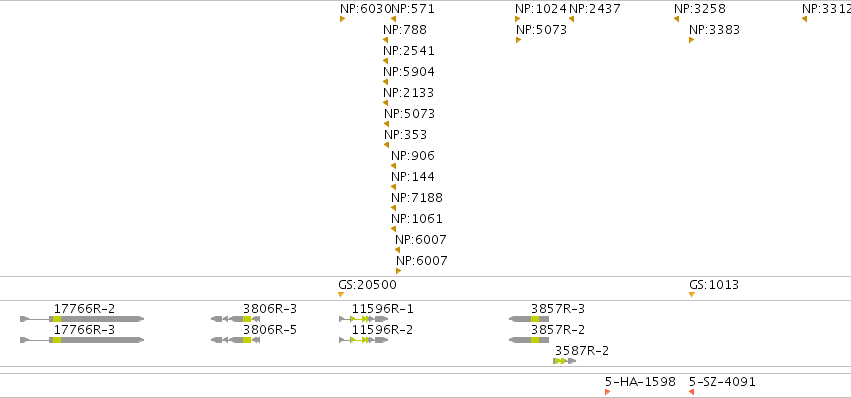Click the 5-HA-1598 red marker
Viewport: 851px width, 398px height.
click(x=608, y=392)
